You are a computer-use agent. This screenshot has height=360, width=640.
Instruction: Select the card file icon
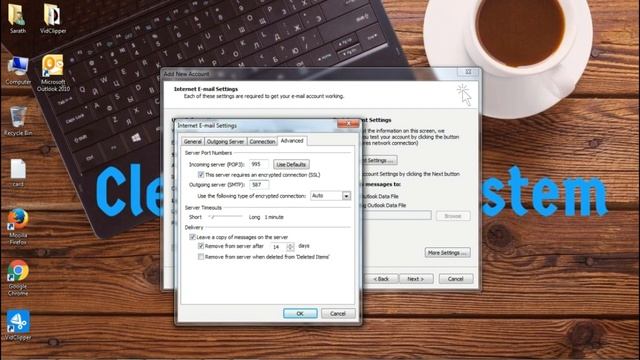point(18,173)
